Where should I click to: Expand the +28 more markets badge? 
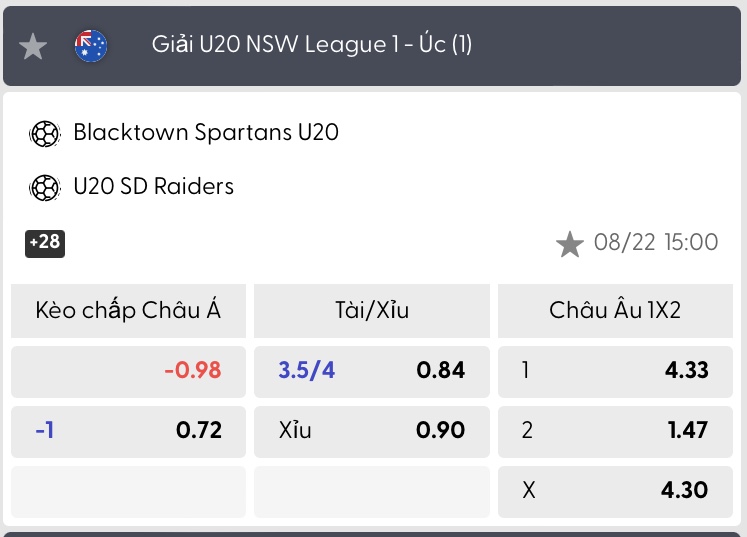45,243
